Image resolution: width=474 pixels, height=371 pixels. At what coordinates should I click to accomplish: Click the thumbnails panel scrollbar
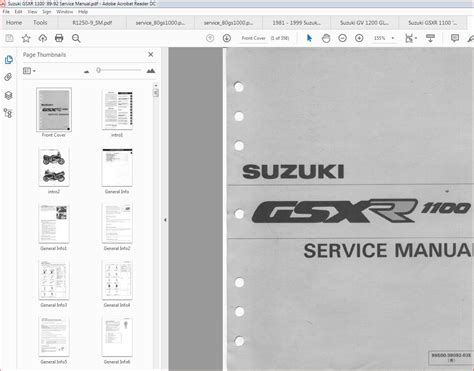click(156, 93)
